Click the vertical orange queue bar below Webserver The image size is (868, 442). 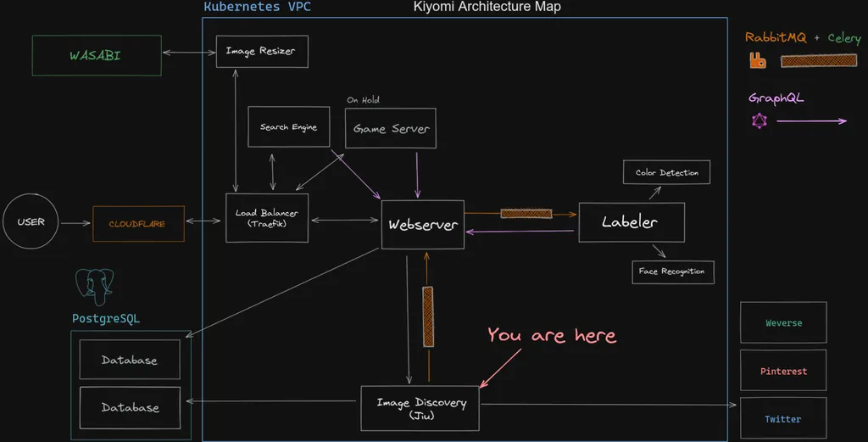(x=428, y=316)
